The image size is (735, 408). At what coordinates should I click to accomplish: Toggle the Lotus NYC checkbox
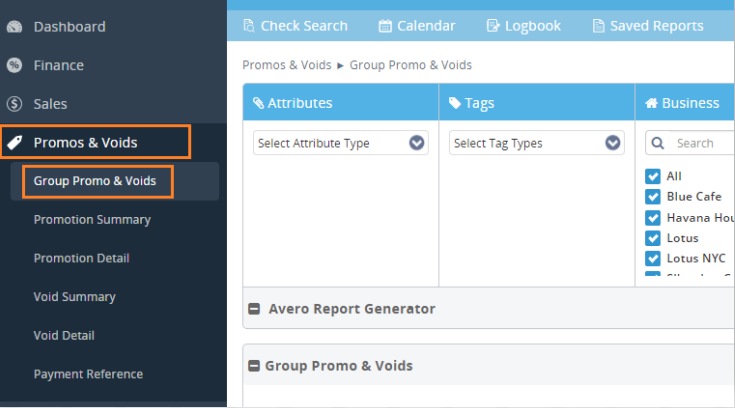pyautogui.click(x=653, y=258)
